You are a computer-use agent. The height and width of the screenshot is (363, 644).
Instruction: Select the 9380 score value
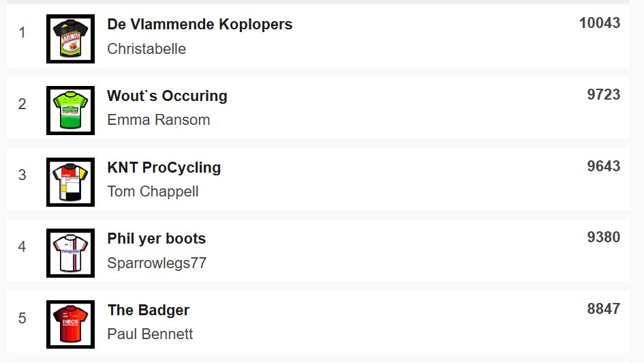pyautogui.click(x=603, y=237)
